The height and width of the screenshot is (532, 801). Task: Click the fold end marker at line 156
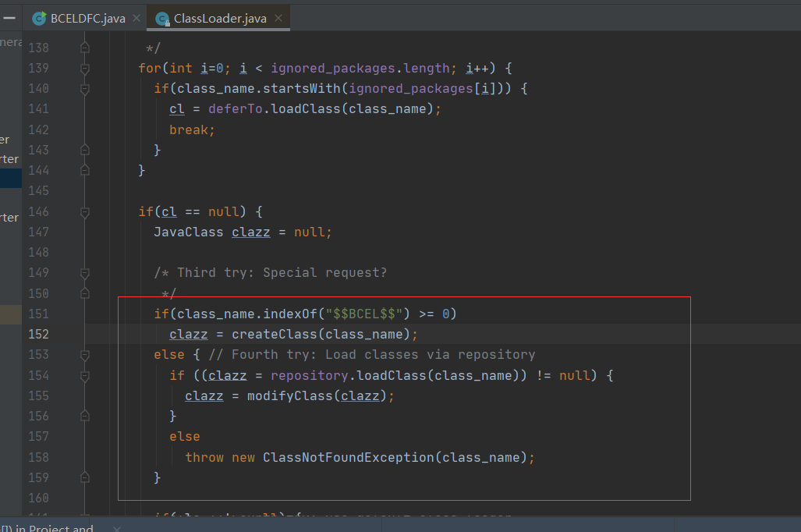(85, 416)
